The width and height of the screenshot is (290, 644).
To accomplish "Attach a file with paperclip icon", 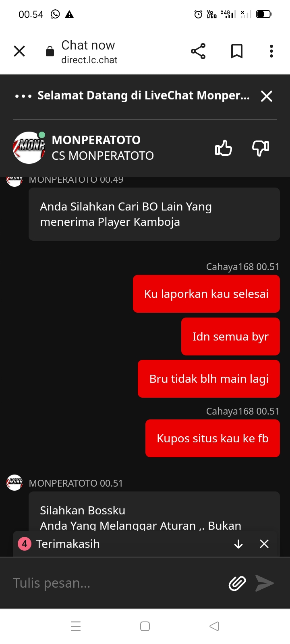I will (x=237, y=583).
